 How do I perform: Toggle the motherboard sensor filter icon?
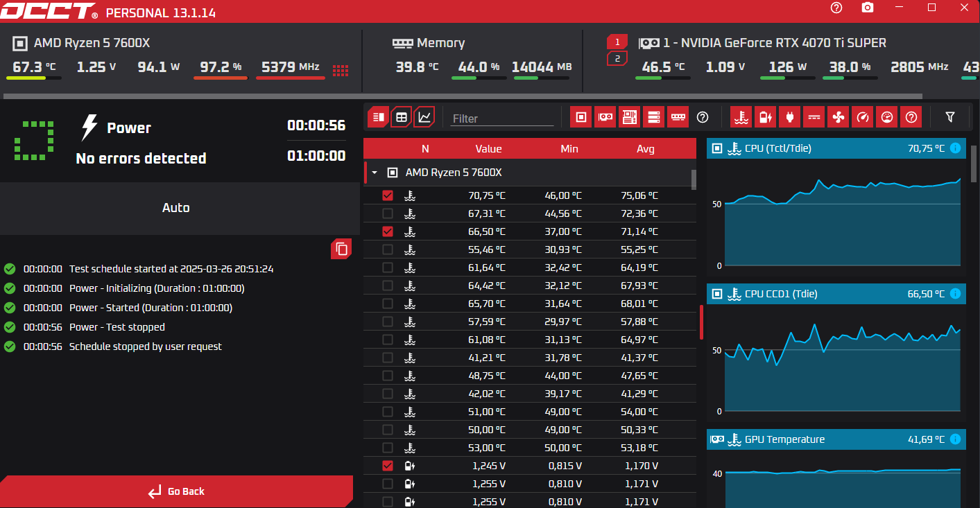629,117
